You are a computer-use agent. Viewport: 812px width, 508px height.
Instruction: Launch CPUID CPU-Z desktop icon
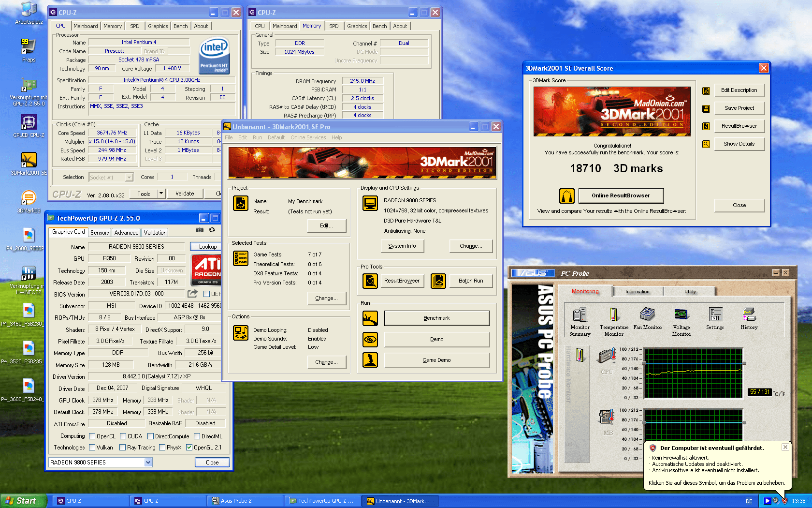point(29,126)
